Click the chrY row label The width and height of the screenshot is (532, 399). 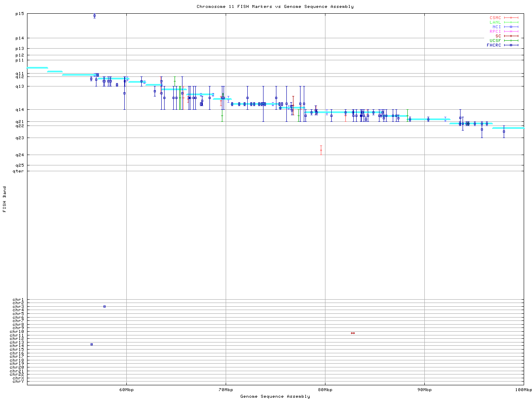point(18,381)
